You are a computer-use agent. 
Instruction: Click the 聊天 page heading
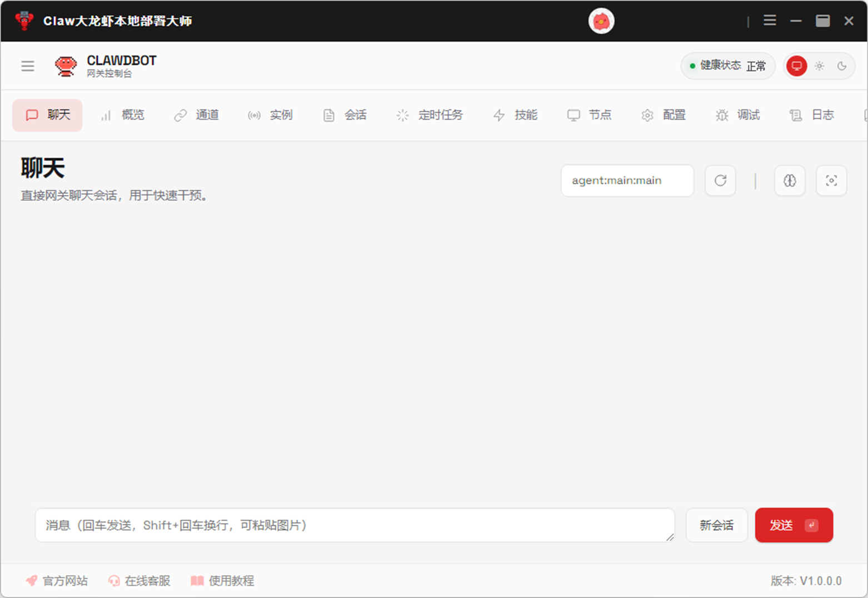(43, 168)
